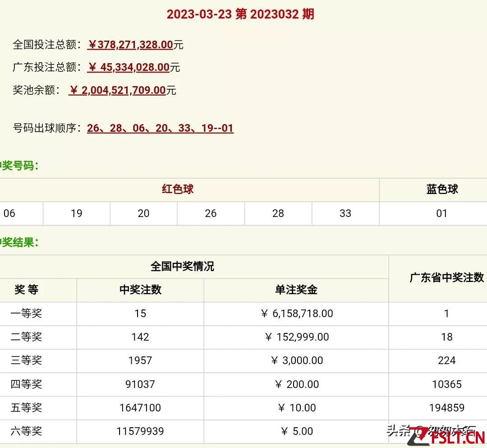Click the ball draw order numbers link
Viewport: 487px width, 448px height.
coord(160,128)
